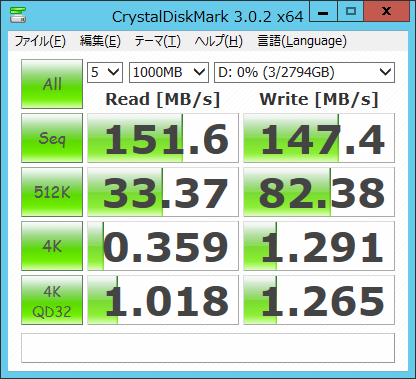Image resolution: width=416 pixels, height=379 pixels.
Task: Click the empty comment field at bottom
Action: (208, 348)
